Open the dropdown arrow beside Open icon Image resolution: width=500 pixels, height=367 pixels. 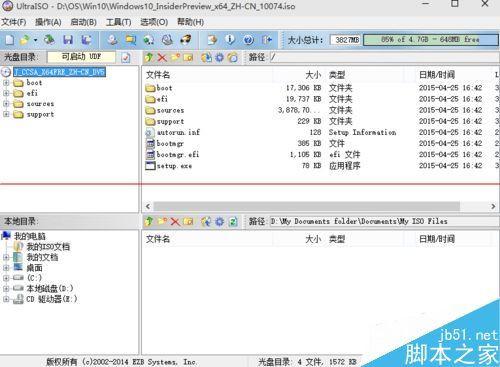click(35, 40)
